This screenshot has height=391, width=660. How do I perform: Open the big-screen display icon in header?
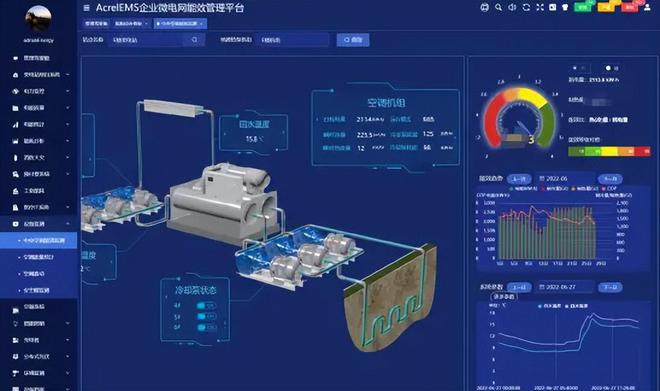484,7
